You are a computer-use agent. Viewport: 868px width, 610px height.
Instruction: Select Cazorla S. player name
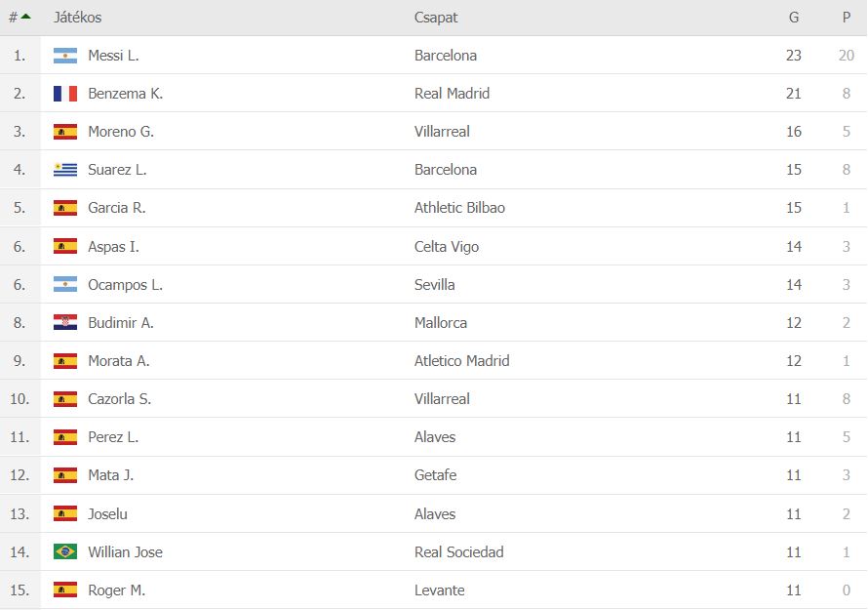click(120, 399)
